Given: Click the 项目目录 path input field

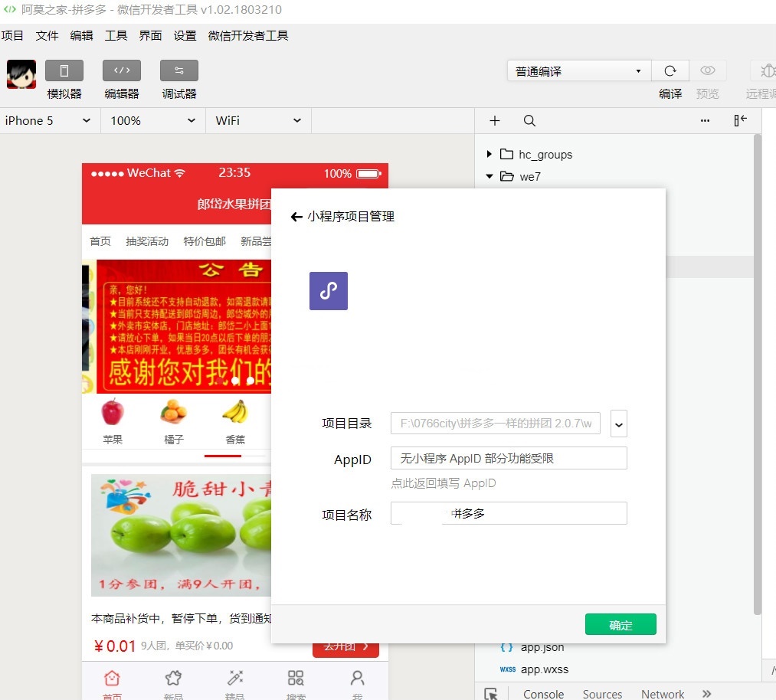Looking at the screenshot, I should click(496, 424).
